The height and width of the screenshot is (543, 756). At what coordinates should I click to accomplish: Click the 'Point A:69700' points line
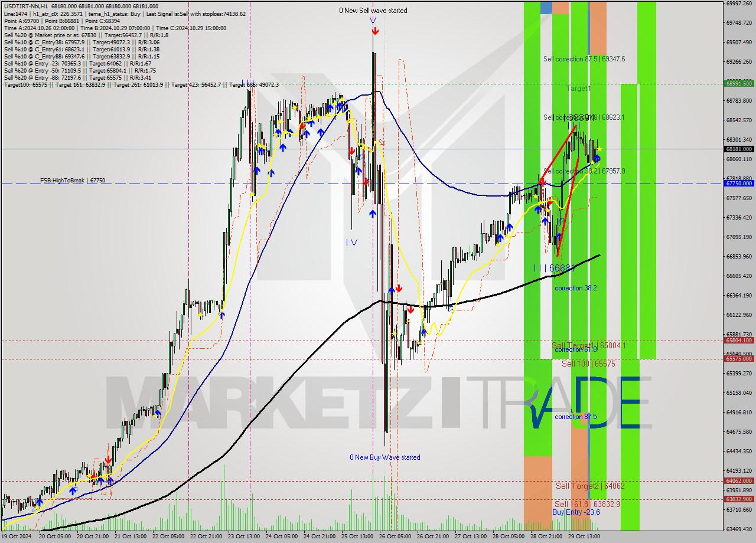[x=62, y=21]
